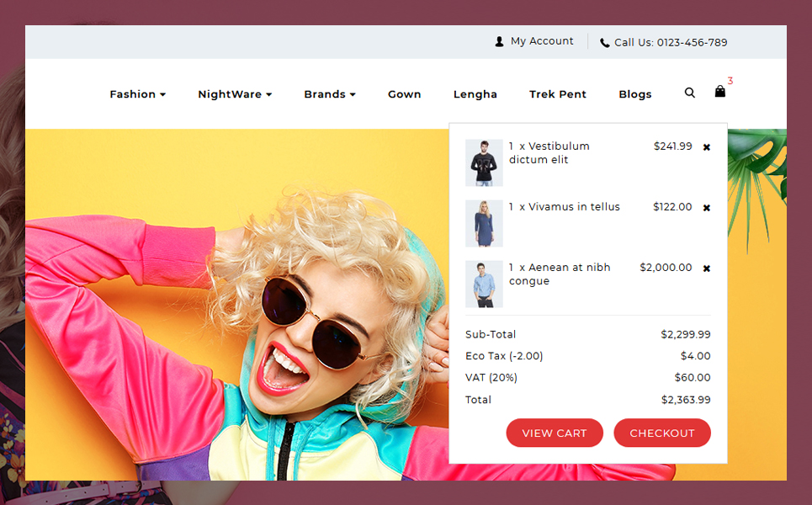Click the blue dress product thumbnail
Viewport: 812px width, 505px height.
484,223
